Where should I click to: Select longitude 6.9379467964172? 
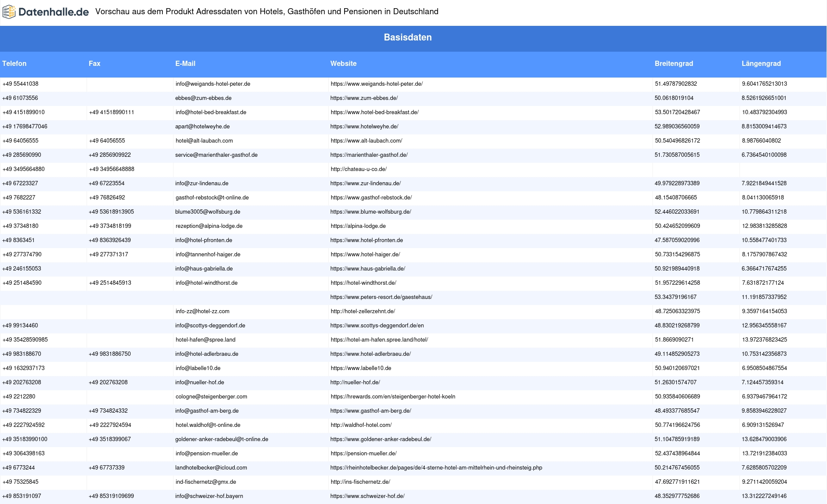click(765, 397)
